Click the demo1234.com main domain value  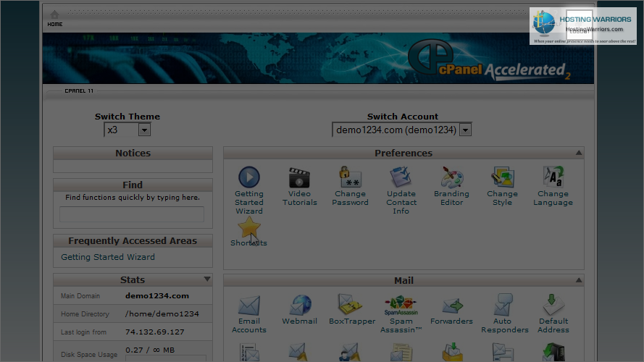[157, 295]
